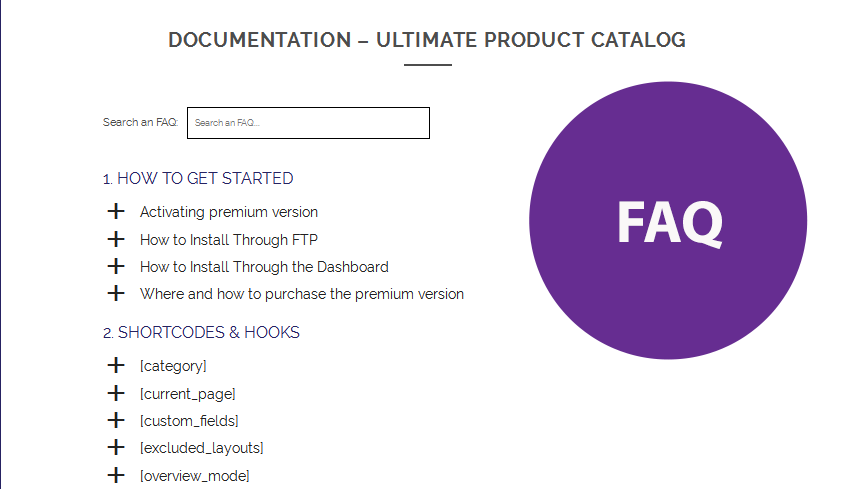Click the plus icon beside [overview_mode]
The width and height of the screenshot is (854, 489).
116,475
